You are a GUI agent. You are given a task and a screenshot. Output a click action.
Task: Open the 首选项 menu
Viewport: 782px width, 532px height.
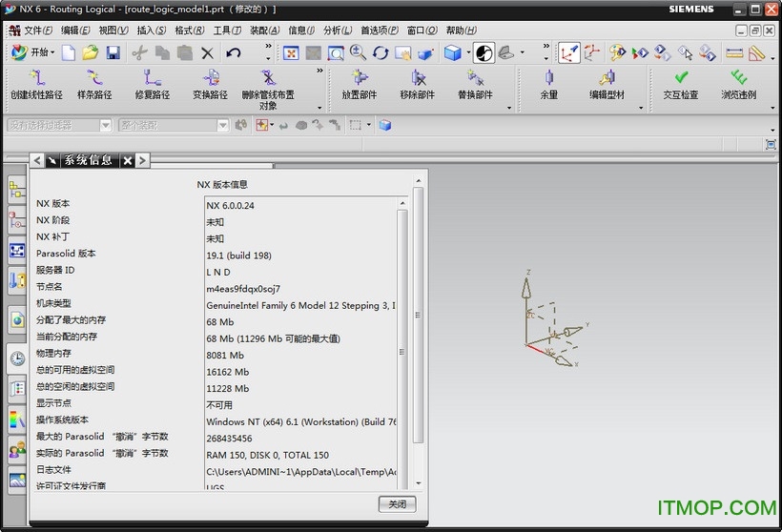[380, 31]
